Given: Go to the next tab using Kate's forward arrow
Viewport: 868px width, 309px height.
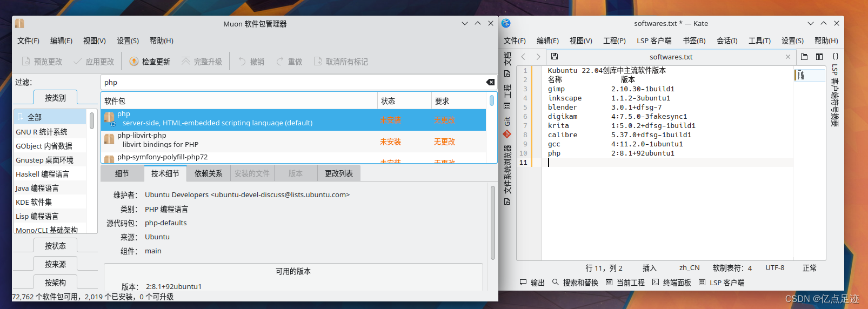Looking at the screenshot, I should click(538, 57).
